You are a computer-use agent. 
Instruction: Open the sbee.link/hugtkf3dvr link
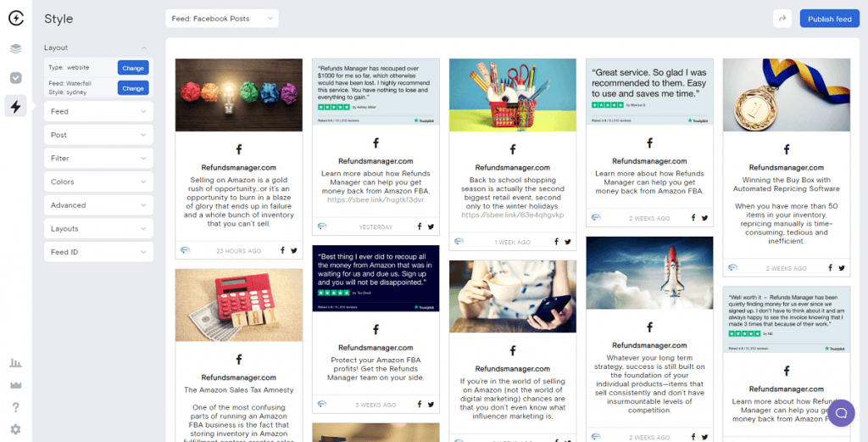point(376,199)
